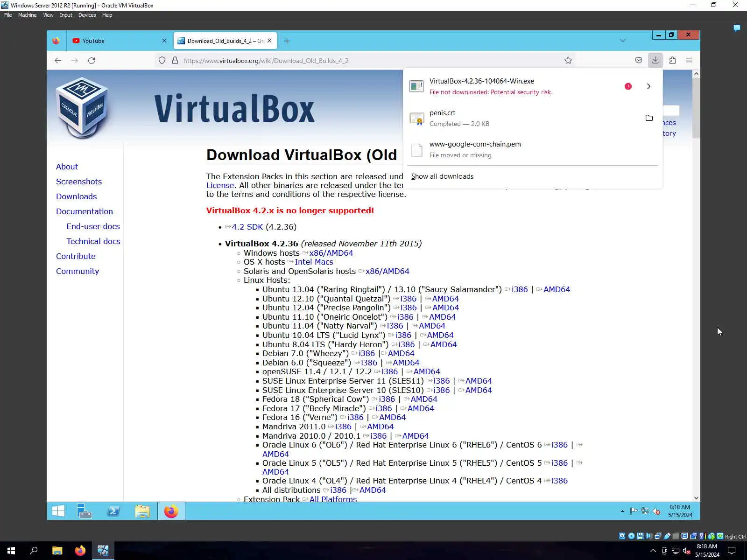Toggle the Firefox downloads panel button
Viewport: 747px width, 560px height.
pyautogui.click(x=655, y=60)
